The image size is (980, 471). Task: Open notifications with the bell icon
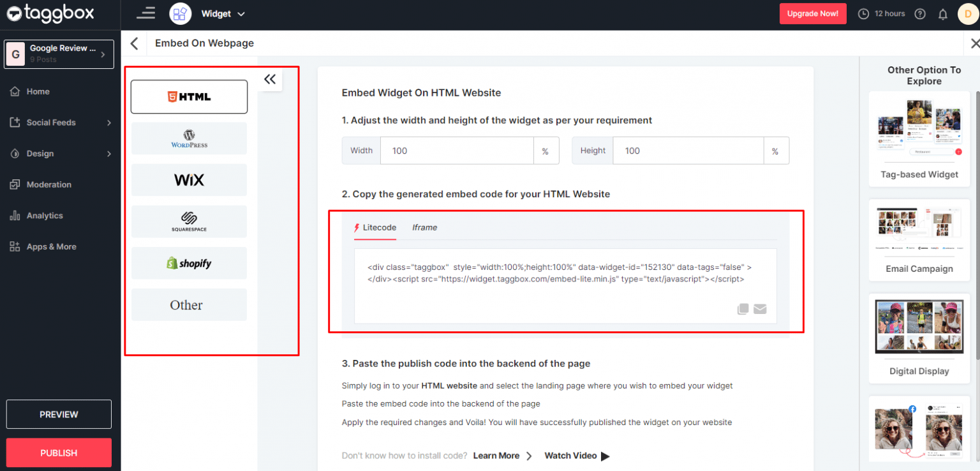943,13
